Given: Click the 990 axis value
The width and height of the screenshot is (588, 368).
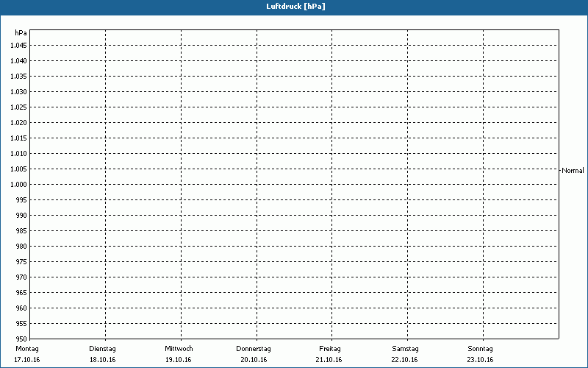Looking at the screenshot, I should coord(21,216).
